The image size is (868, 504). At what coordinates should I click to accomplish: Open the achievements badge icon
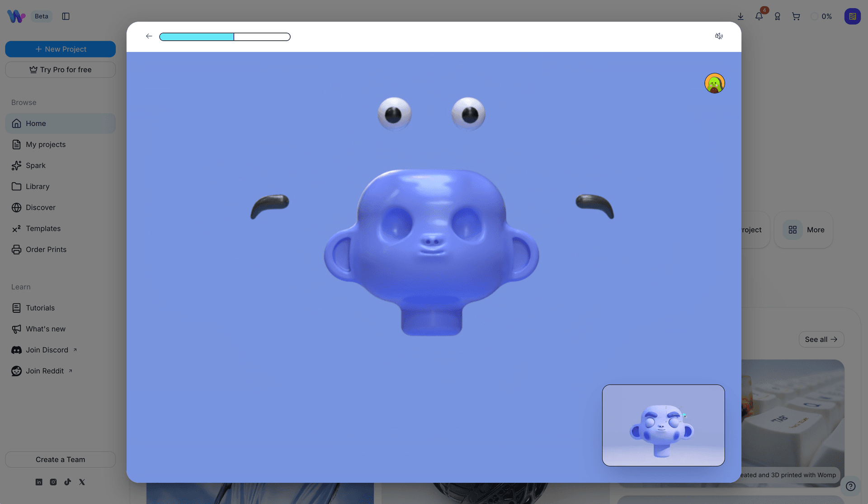pos(778,16)
